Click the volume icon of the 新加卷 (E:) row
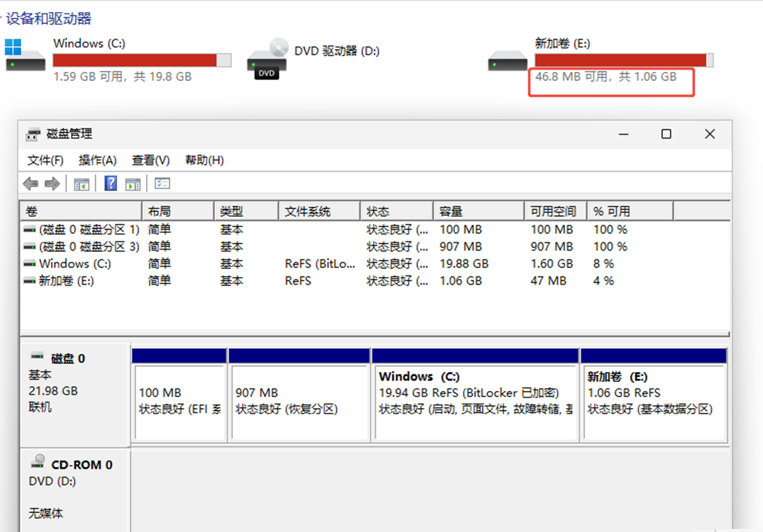The height and width of the screenshot is (532, 763). click(x=29, y=281)
